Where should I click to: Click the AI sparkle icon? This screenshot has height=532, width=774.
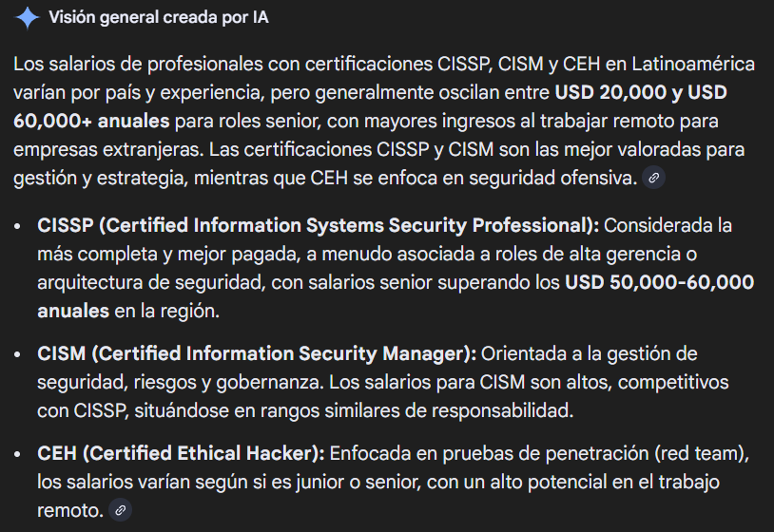(26, 18)
